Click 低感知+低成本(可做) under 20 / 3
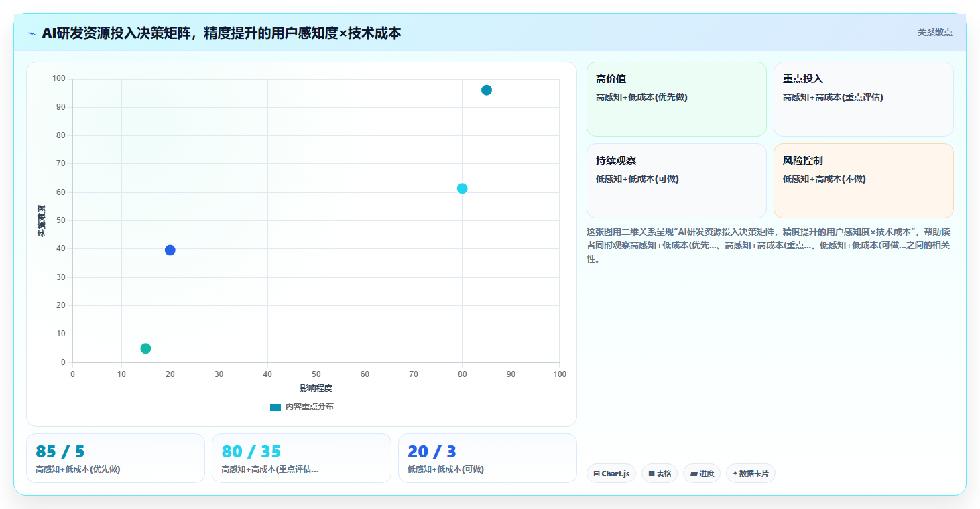The height and width of the screenshot is (509, 980). click(446, 469)
